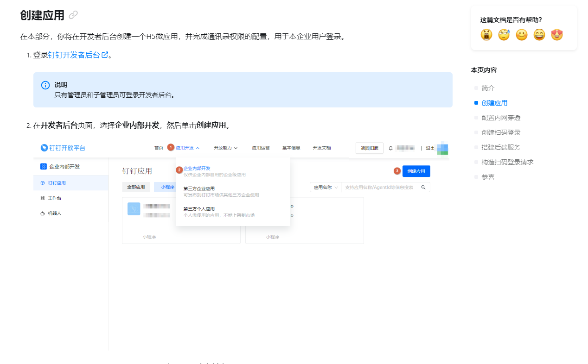Click 钉钉应用 sidebar item in the embedded screenshot
This screenshot has width=588, height=364.
click(x=71, y=183)
